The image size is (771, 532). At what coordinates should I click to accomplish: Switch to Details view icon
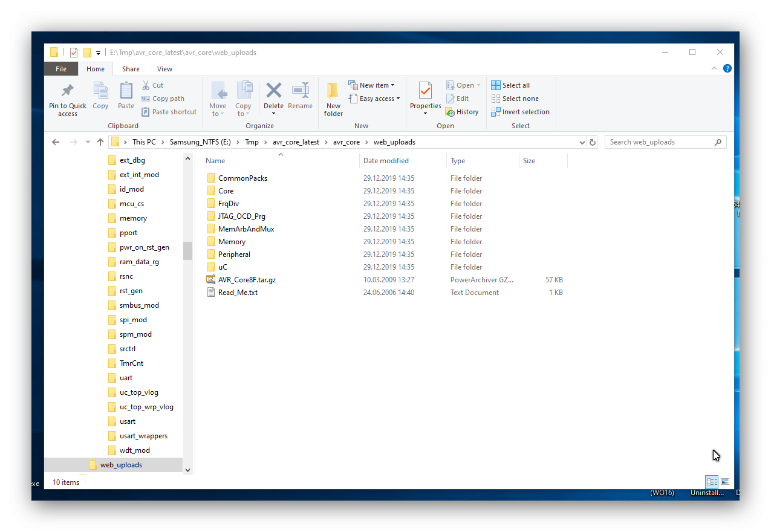point(712,482)
